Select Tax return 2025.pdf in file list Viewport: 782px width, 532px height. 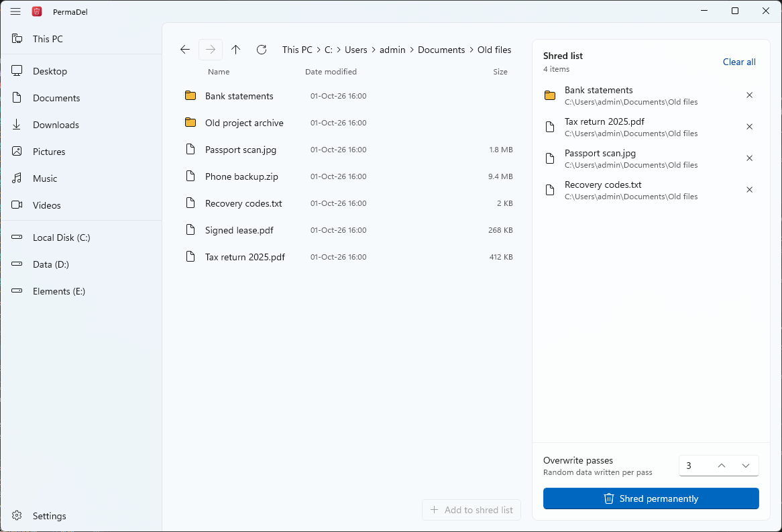click(x=348, y=257)
